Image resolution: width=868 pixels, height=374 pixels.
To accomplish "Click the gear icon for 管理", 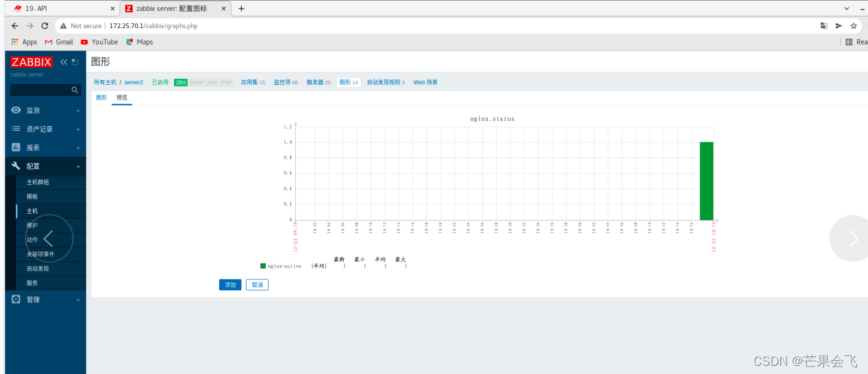I will (x=16, y=299).
